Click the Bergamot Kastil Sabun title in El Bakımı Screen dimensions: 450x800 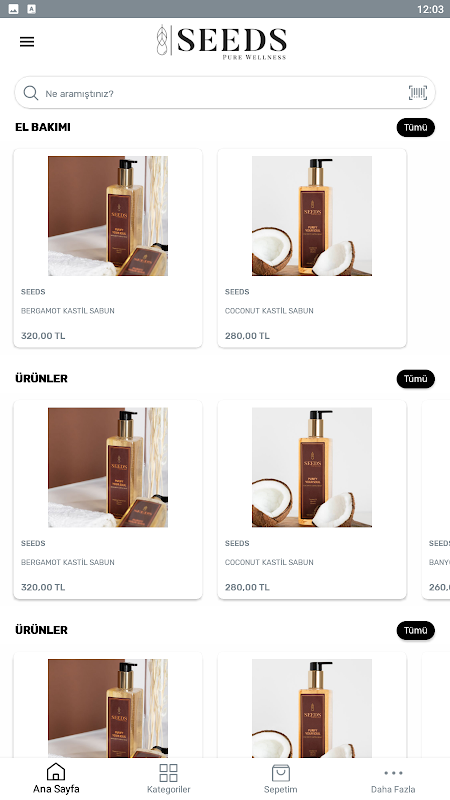click(x=68, y=311)
